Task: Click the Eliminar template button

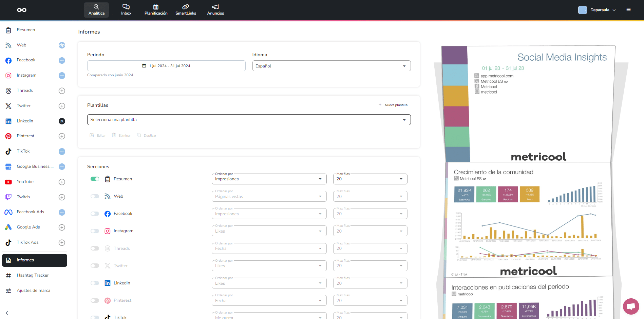Action: coord(121,135)
